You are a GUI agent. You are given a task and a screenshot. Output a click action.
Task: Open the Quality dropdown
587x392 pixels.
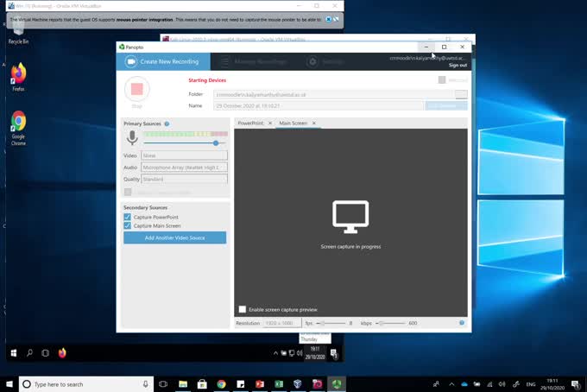pyautogui.click(x=185, y=179)
